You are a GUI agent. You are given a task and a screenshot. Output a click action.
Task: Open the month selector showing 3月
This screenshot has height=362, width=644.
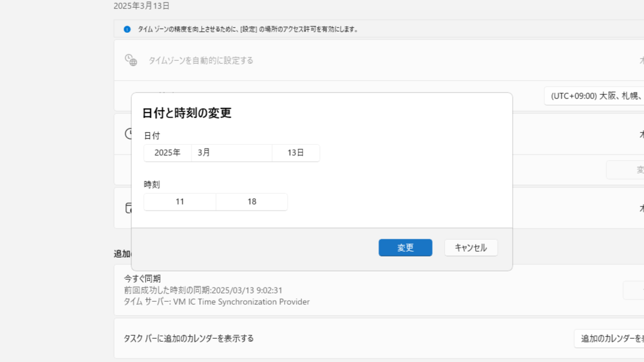pos(232,153)
